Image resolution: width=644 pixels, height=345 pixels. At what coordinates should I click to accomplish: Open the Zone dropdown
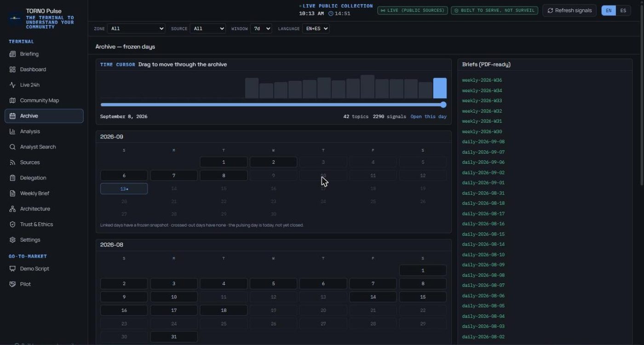click(136, 28)
